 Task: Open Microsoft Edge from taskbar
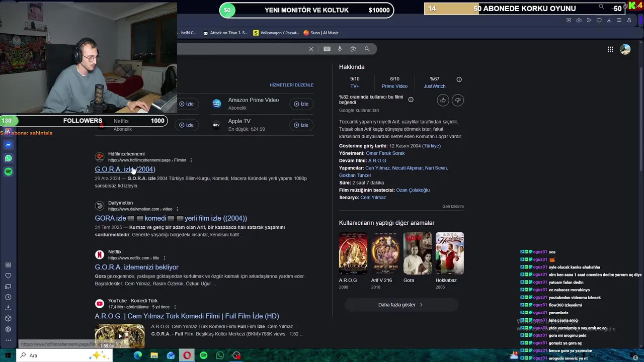[138, 355]
